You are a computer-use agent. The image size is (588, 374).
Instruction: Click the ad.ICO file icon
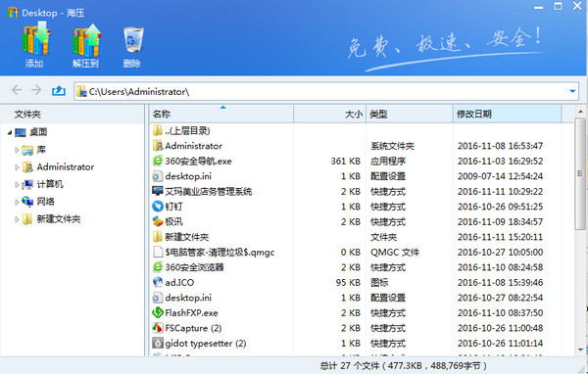(158, 282)
